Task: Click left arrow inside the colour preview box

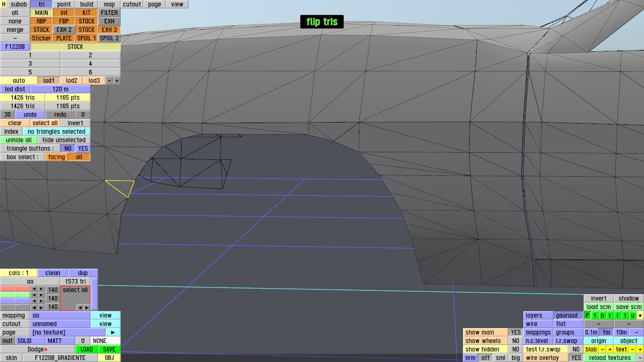Action: tap(80, 307)
